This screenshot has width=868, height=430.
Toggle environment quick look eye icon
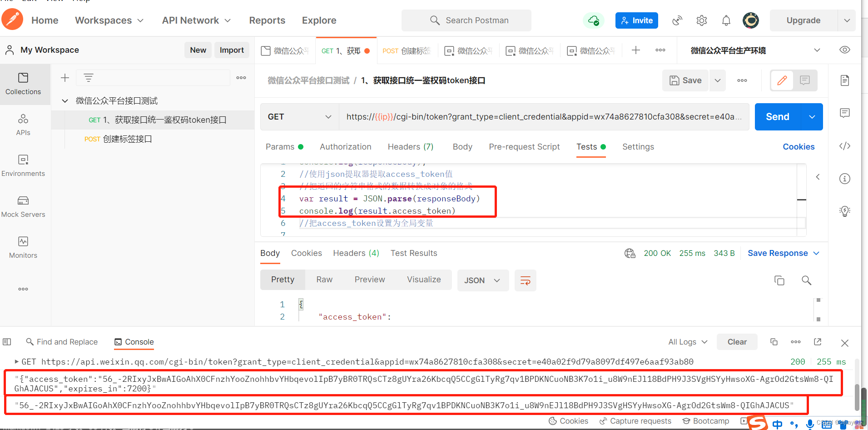(845, 50)
